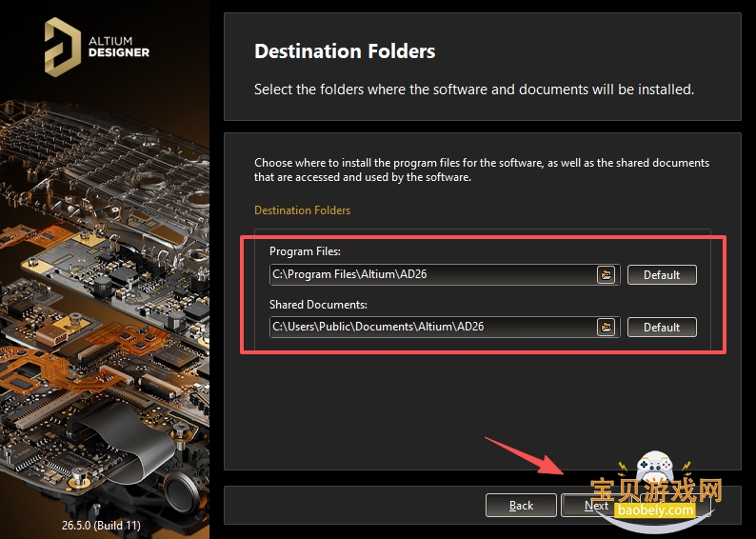Screen dimensions: 756x539
Task: Click the Shared Documents: label
Action: [x=318, y=305]
